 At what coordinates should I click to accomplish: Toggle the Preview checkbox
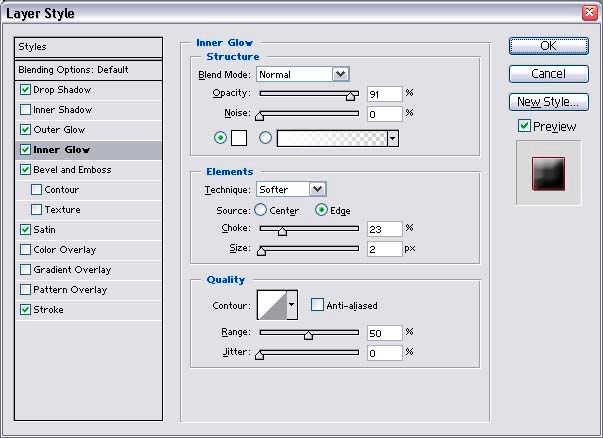pyautogui.click(x=524, y=126)
